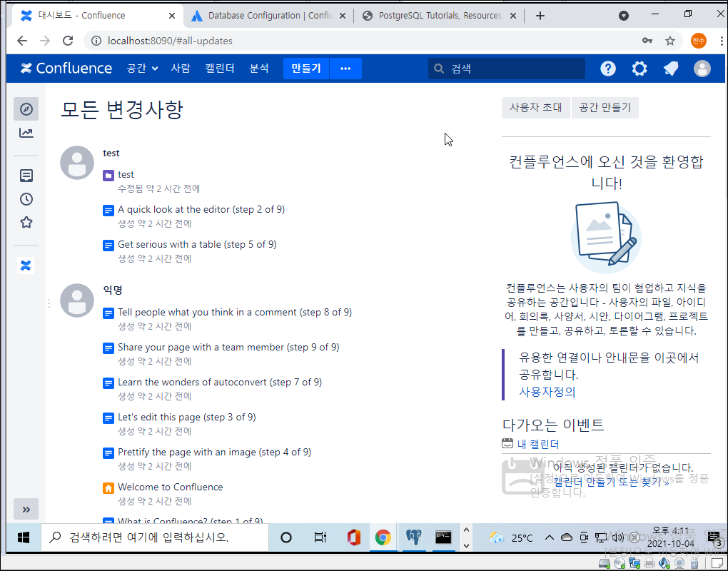Click the 만들기 create button

click(x=306, y=69)
